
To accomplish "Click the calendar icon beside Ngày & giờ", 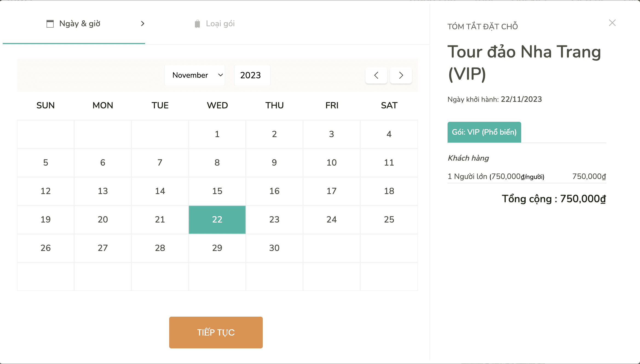I will [50, 24].
